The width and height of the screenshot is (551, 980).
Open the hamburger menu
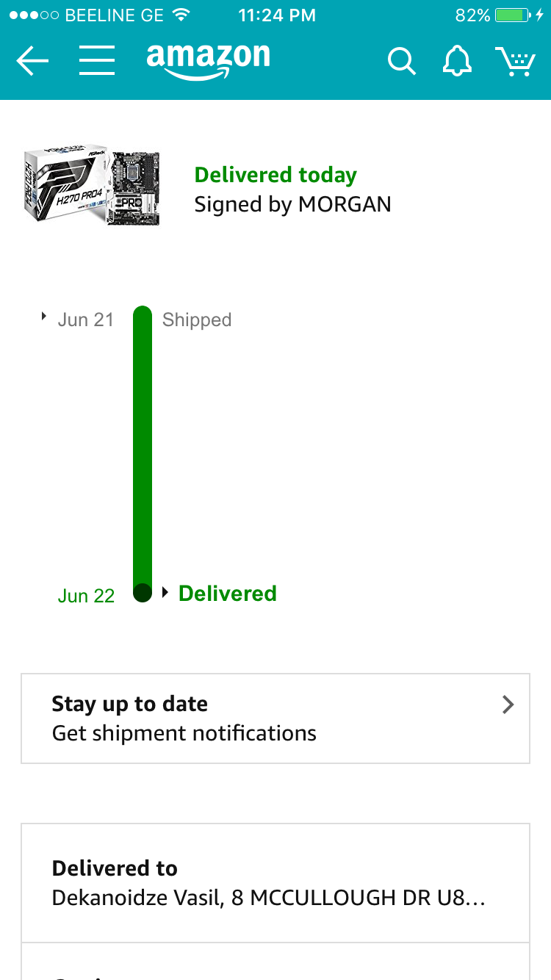pyautogui.click(x=97, y=61)
